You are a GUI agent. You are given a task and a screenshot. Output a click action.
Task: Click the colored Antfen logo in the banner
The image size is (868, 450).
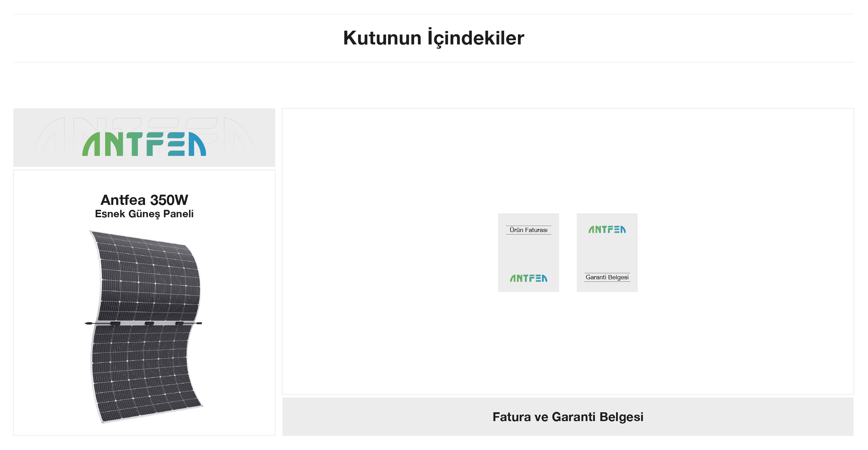point(144,144)
